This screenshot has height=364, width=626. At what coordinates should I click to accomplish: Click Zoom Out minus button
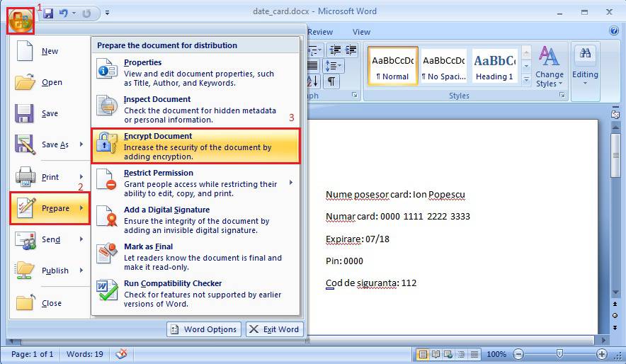pyautogui.click(x=518, y=354)
